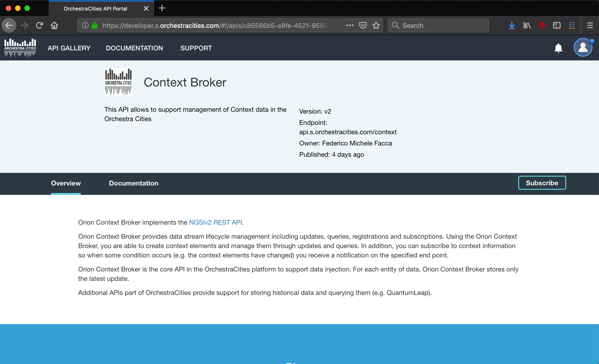
Task: Click the Subscribe button
Action: [x=542, y=183]
